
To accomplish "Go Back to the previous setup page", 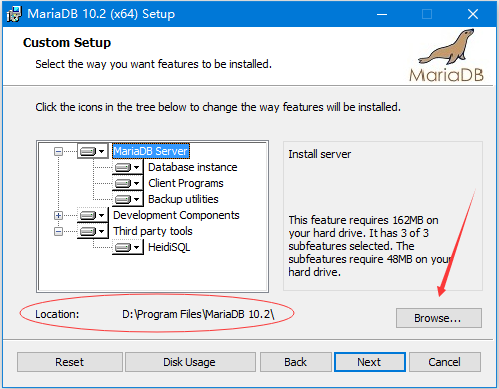I will pos(296,362).
